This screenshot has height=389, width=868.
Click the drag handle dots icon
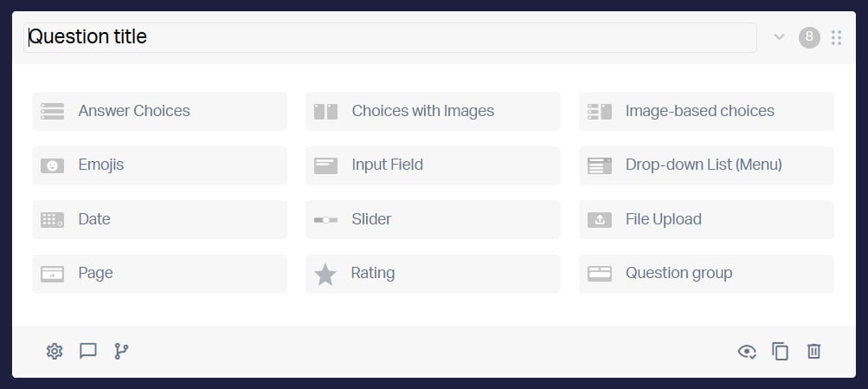pos(837,37)
